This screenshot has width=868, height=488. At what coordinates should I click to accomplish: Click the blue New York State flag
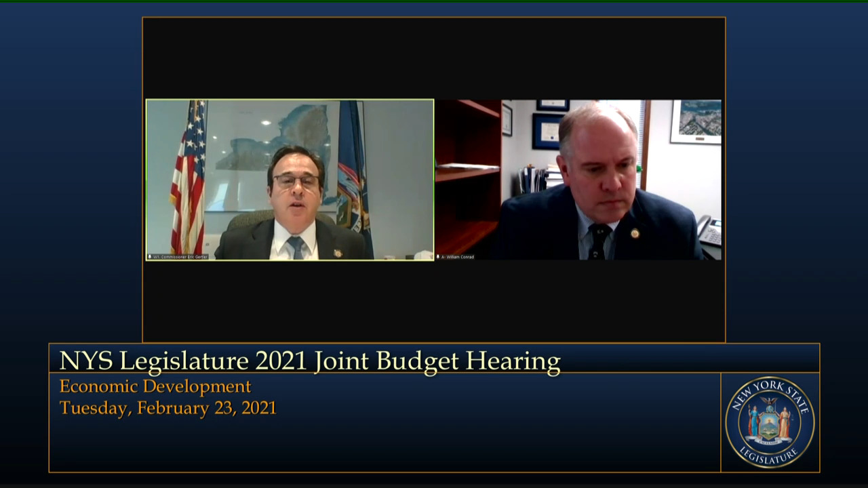coord(353,176)
